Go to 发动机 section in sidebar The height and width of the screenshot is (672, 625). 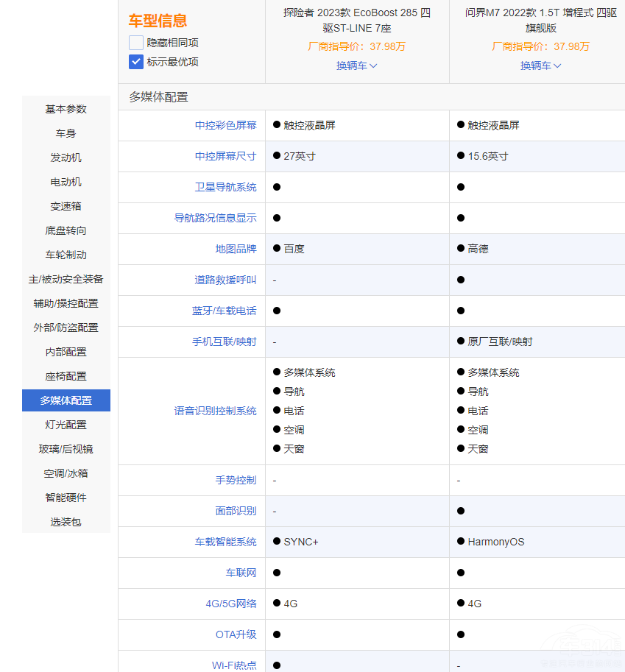(66, 158)
